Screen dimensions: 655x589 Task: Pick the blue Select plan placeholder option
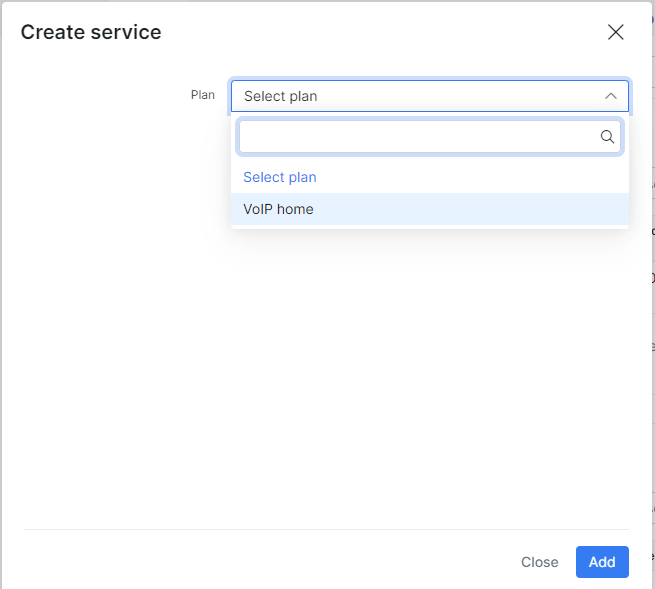[430, 177]
